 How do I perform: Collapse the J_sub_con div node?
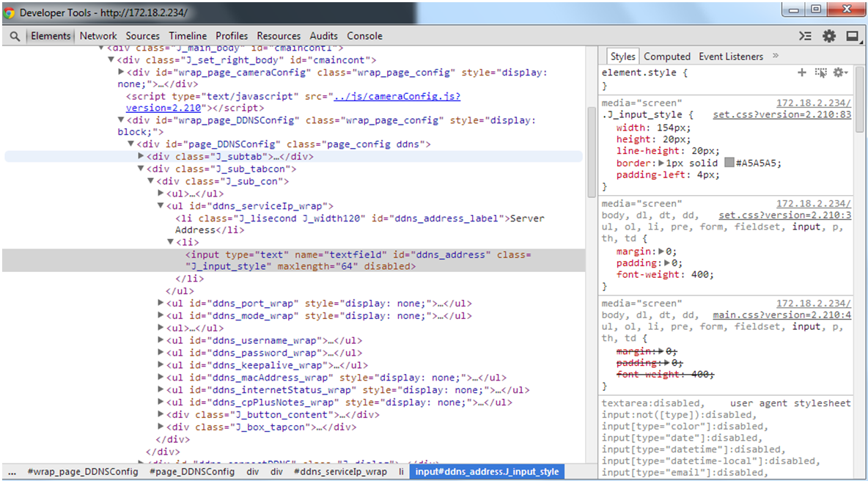[150, 181]
